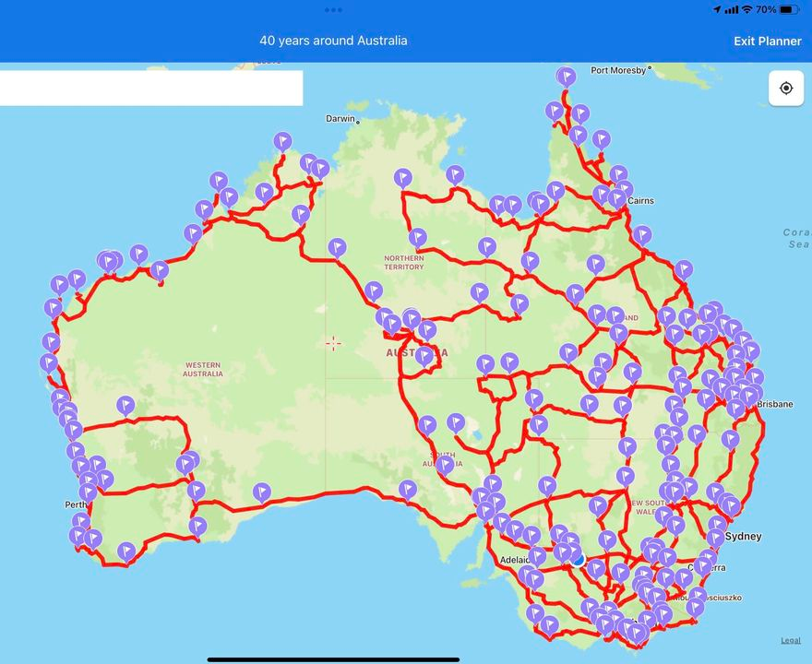The height and width of the screenshot is (664, 812).
Task: Tap the battery indicator in status bar
Action: [789, 9]
